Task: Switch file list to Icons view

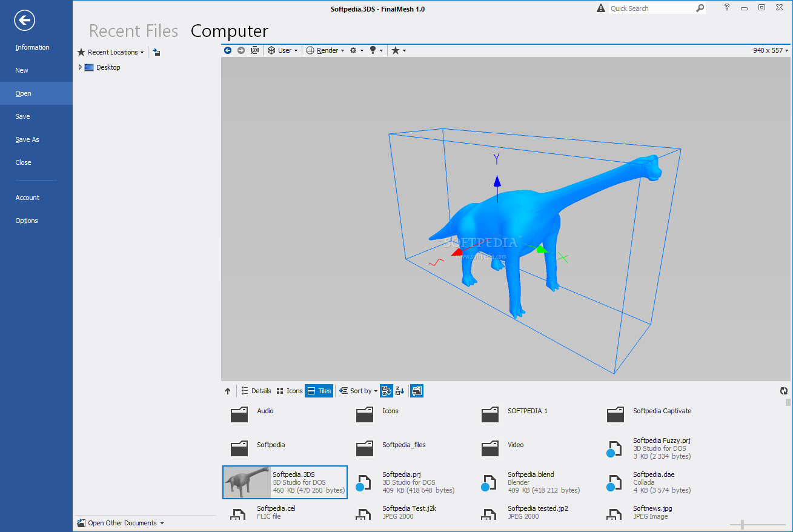Action: (x=289, y=391)
